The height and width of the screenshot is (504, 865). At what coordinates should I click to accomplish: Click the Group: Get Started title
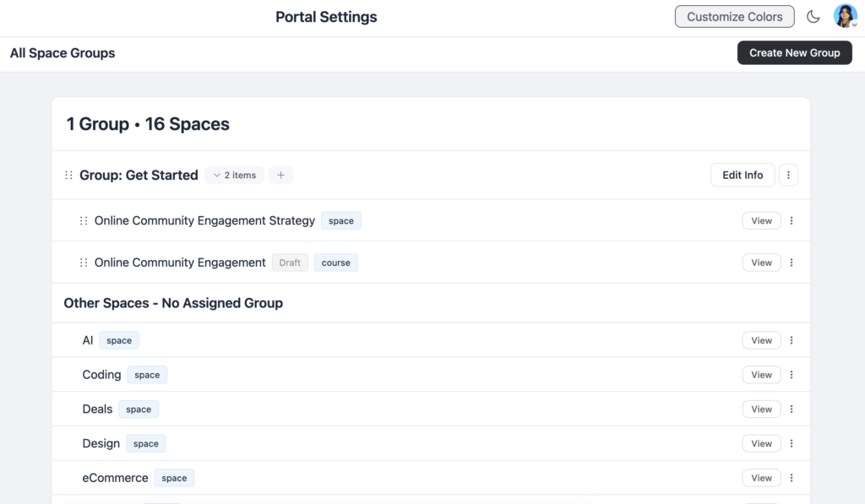(139, 175)
